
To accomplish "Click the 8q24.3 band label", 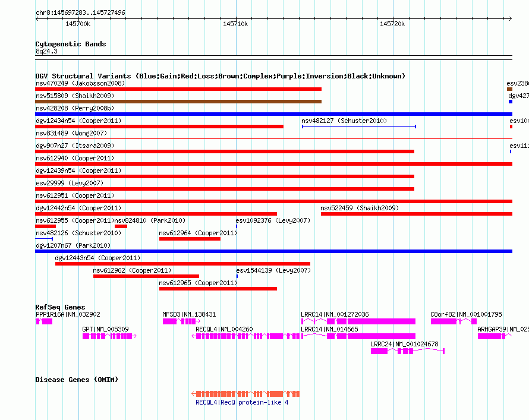I will 46,51.
